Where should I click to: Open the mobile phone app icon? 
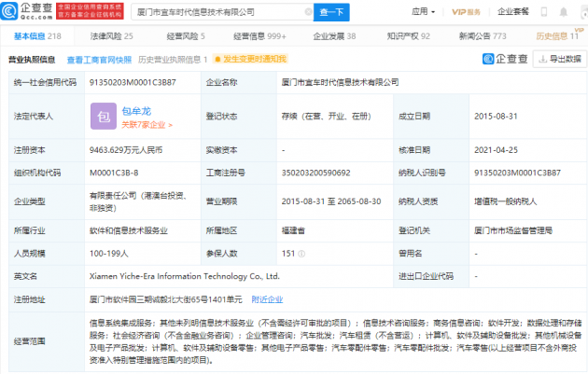coord(544,12)
